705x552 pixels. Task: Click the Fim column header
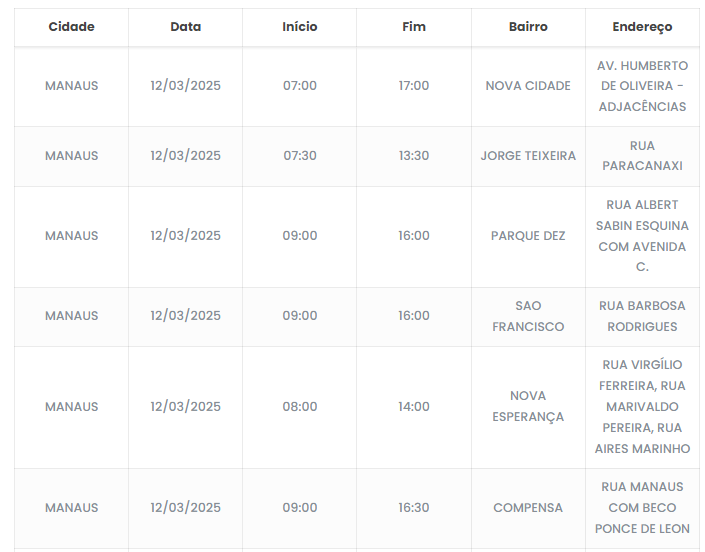coord(413,27)
